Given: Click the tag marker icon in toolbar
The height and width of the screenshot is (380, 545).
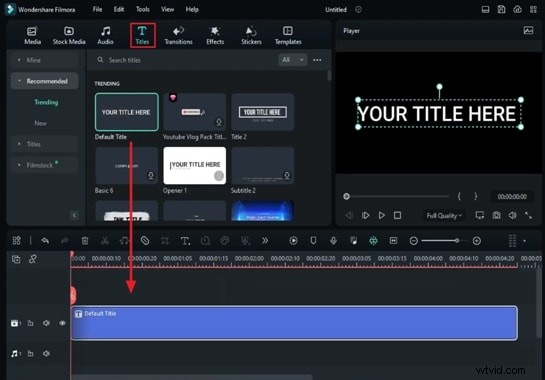Looking at the screenshot, I should point(145,241).
